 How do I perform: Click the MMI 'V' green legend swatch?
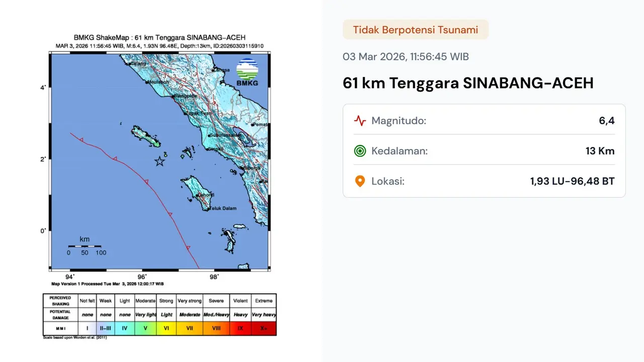click(145, 328)
